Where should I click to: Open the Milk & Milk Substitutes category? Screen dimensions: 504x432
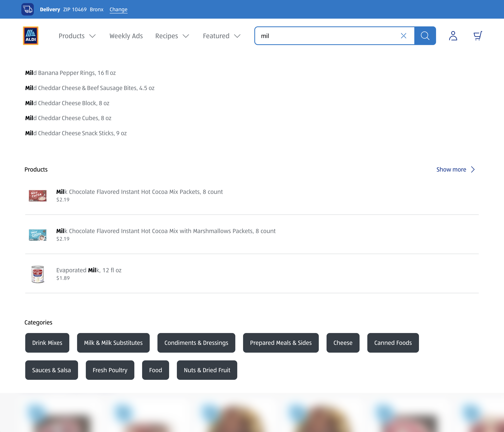(113, 343)
